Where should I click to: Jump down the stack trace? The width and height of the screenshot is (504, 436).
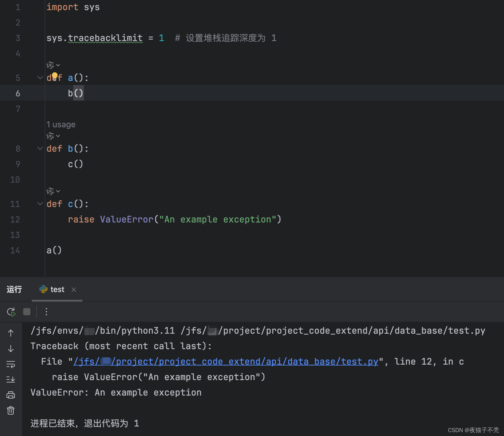(x=11, y=349)
